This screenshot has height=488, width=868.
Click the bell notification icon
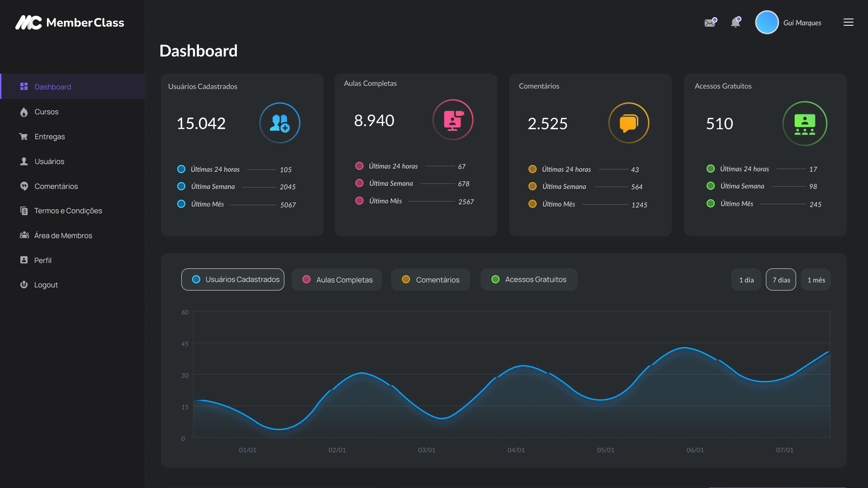pos(736,23)
